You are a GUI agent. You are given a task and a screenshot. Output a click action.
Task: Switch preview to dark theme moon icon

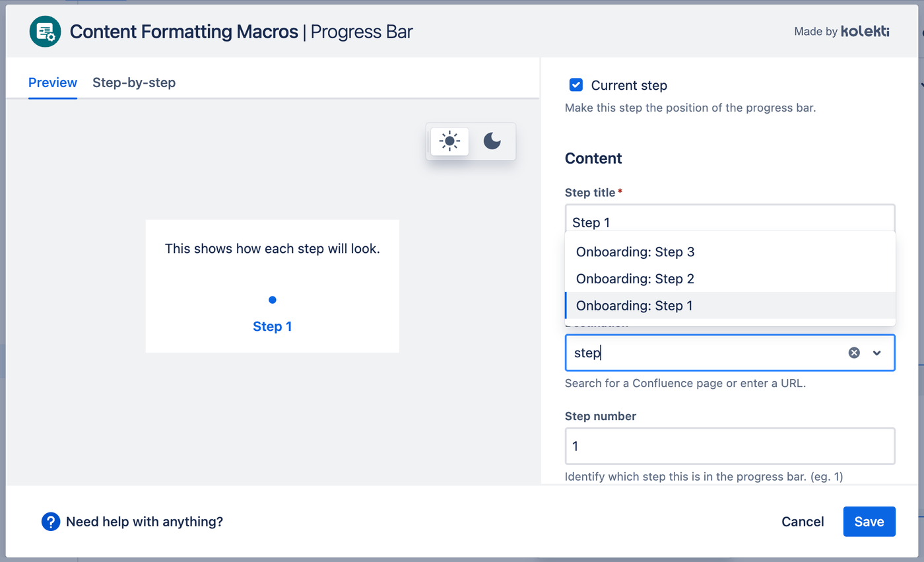click(x=492, y=141)
